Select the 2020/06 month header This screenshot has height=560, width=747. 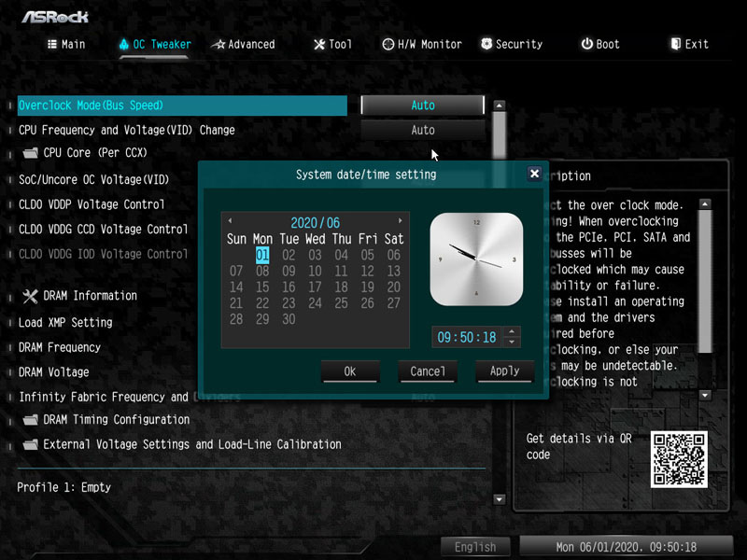coord(315,223)
